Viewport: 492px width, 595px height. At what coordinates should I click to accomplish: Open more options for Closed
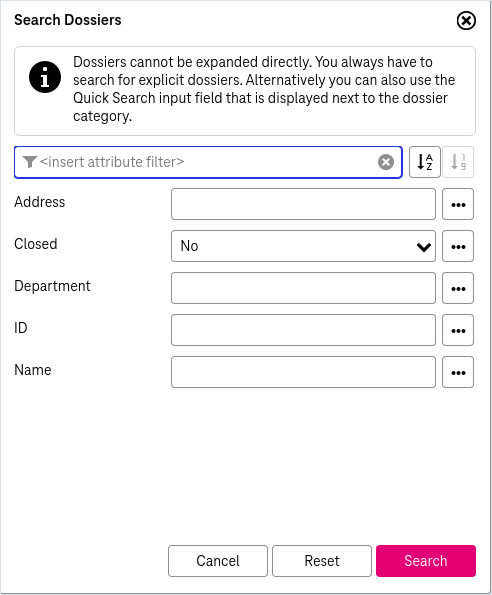click(x=458, y=246)
